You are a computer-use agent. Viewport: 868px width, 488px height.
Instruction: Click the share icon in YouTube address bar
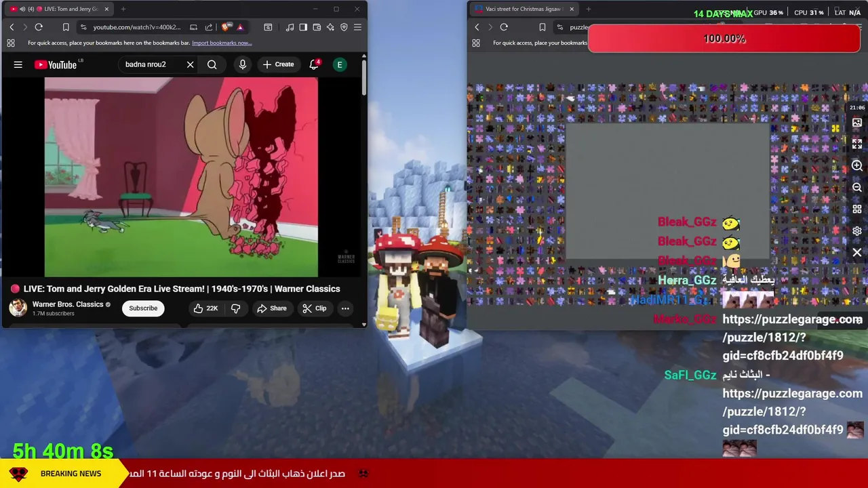(209, 27)
